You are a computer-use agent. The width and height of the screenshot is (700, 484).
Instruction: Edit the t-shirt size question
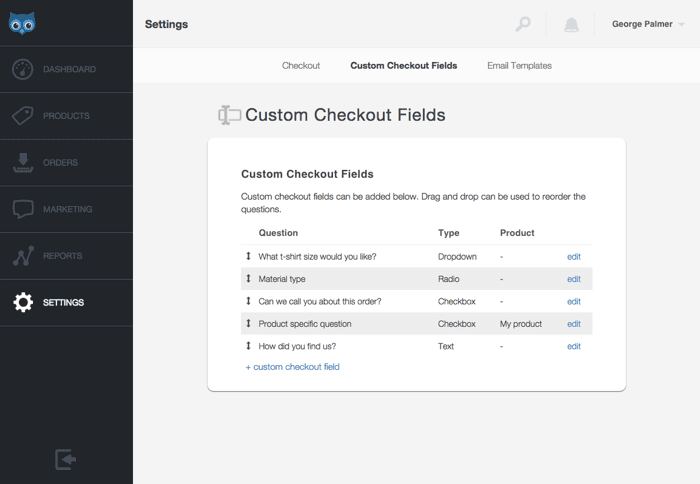click(574, 257)
